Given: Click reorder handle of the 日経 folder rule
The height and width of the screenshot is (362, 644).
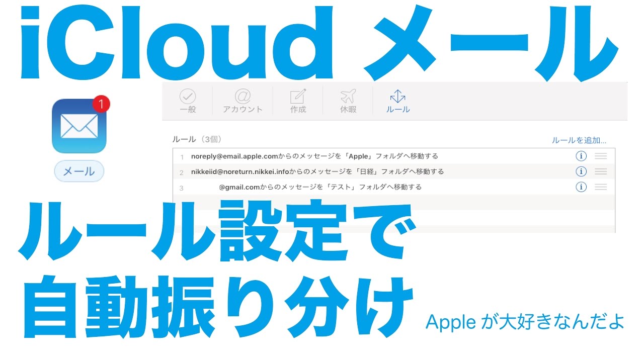Looking at the screenshot, I should coord(601,171).
